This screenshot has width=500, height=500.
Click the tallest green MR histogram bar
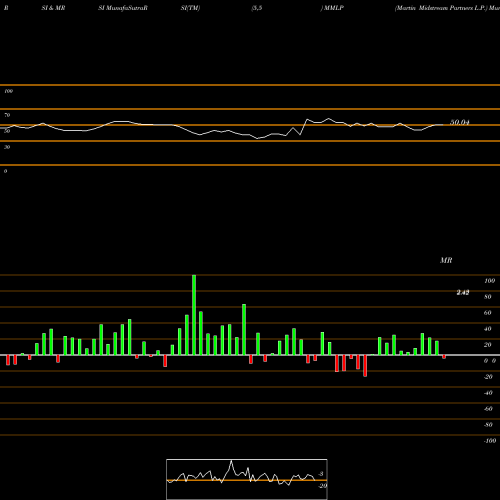(194, 315)
